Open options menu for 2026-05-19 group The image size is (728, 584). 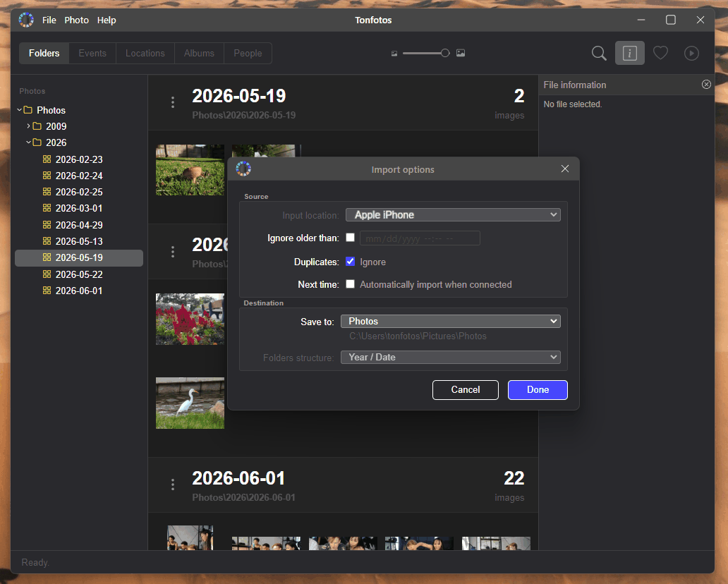click(x=173, y=102)
